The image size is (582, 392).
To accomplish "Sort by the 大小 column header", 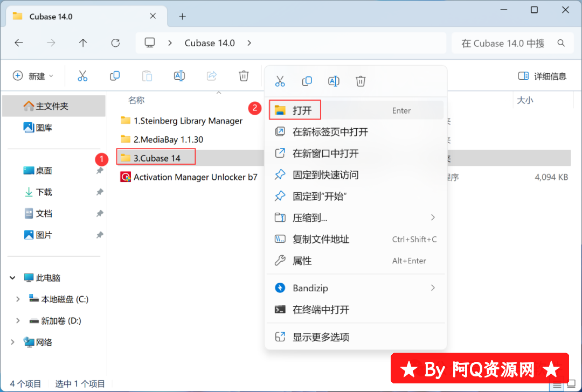I will [x=525, y=100].
